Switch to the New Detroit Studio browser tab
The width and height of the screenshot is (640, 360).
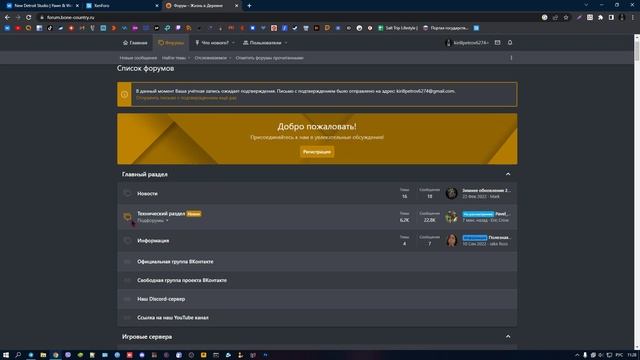pyautogui.click(x=42, y=6)
